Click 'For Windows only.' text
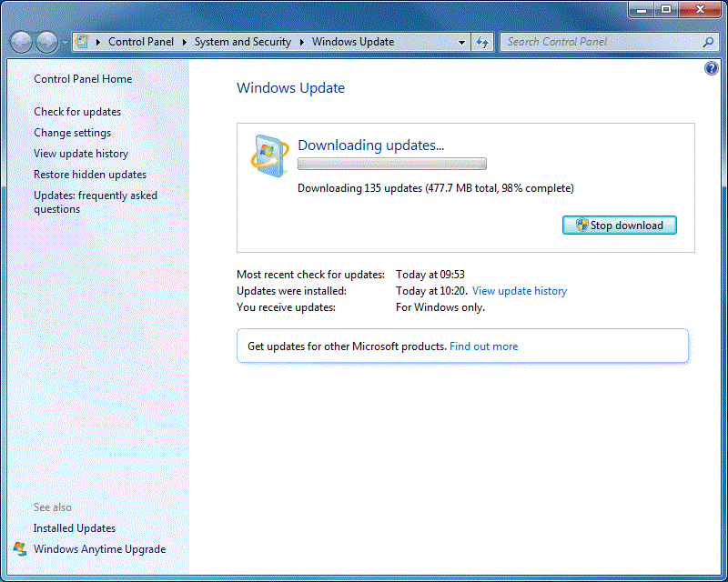The width and height of the screenshot is (728, 582). 440,307
